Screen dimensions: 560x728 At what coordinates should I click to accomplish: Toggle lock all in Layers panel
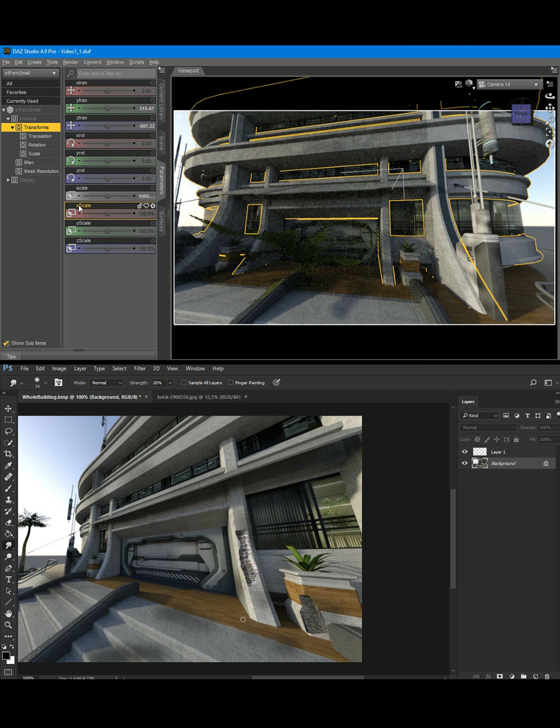pyautogui.click(x=516, y=440)
